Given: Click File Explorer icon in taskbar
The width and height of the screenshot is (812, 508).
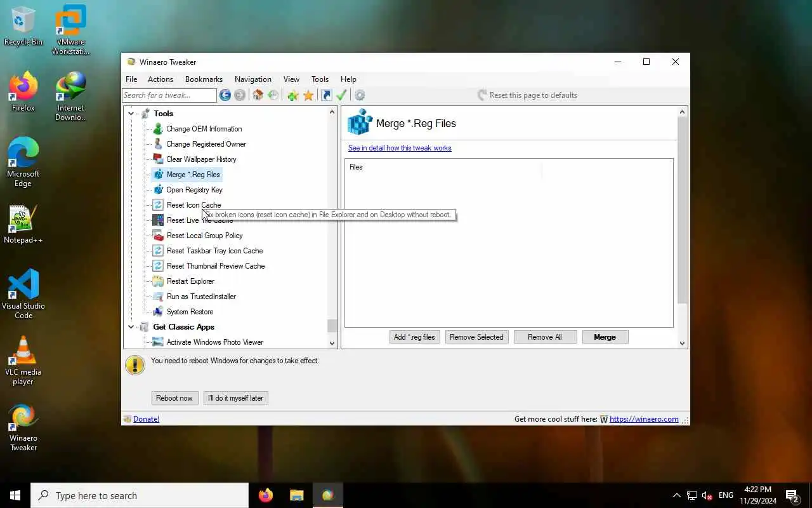Looking at the screenshot, I should pyautogui.click(x=296, y=495).
